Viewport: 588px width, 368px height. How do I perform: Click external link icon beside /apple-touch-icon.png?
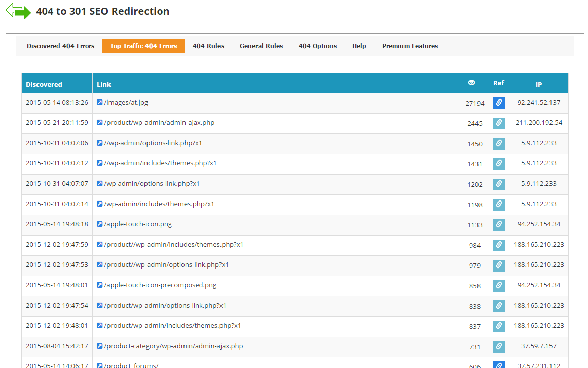click(100, 224)
